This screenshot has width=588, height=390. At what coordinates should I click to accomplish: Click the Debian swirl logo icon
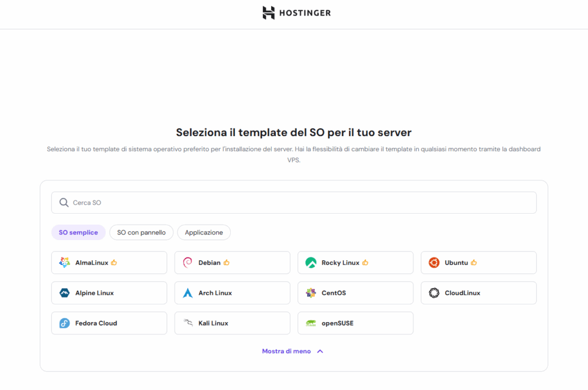[188, 262]
